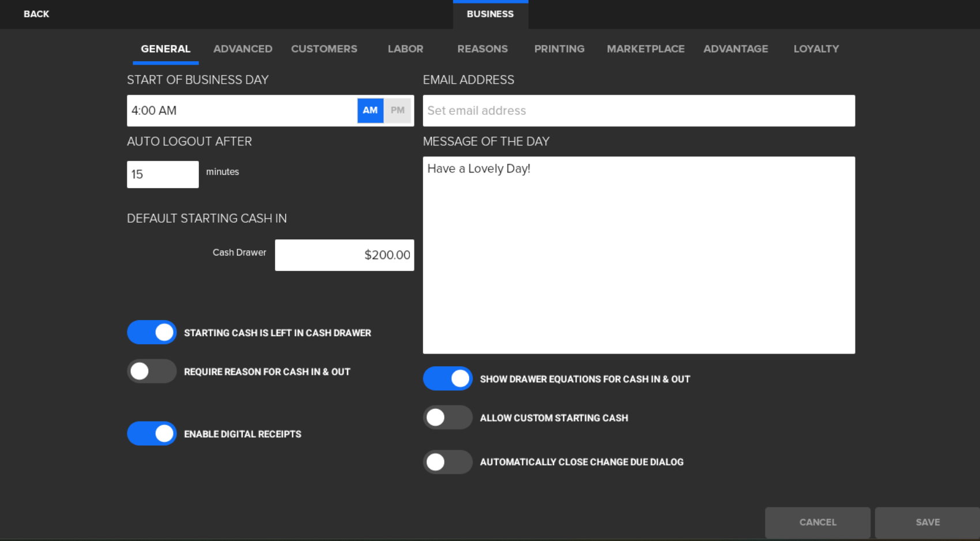
Task: Save the business settings
Action: point(927,522)
